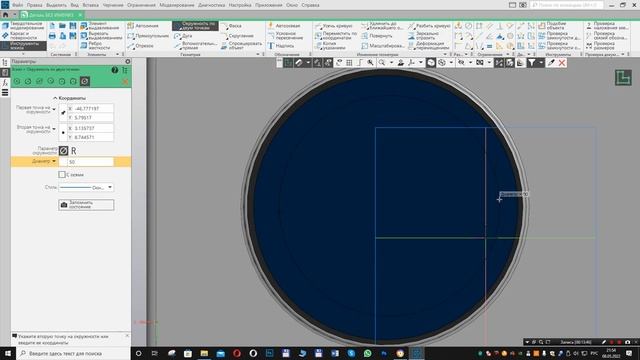
Task: Select the Автолиния tool
Action: [x=142, y=26]
